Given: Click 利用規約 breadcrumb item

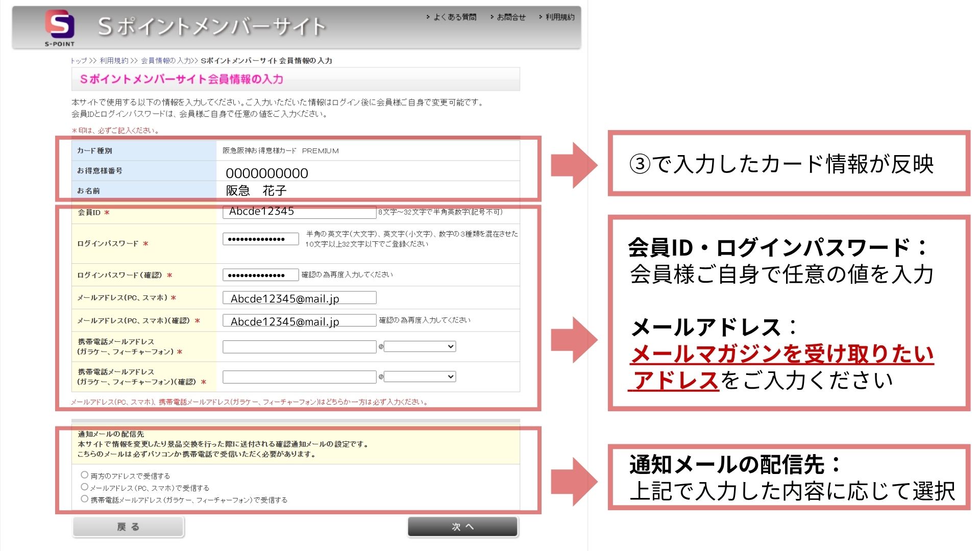Looking at the screenshot, I should [114, 61].
